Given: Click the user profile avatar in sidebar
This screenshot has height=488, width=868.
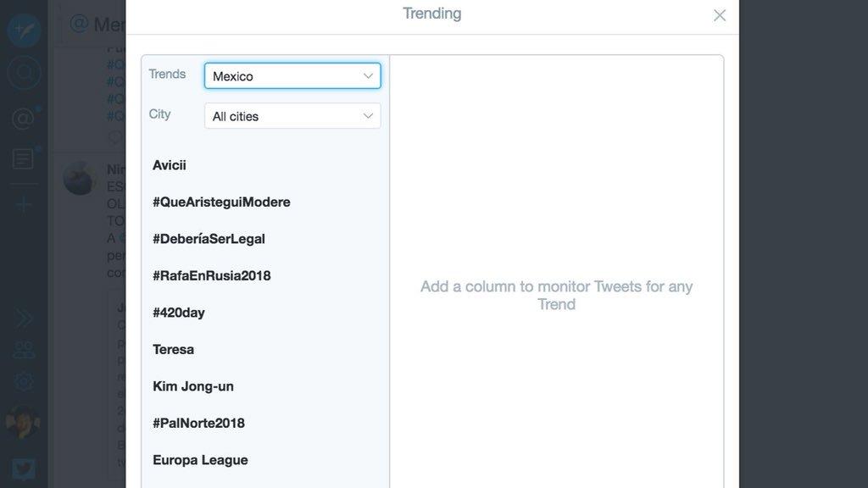Looking at the screenshot, I should [x=24, y=422].
